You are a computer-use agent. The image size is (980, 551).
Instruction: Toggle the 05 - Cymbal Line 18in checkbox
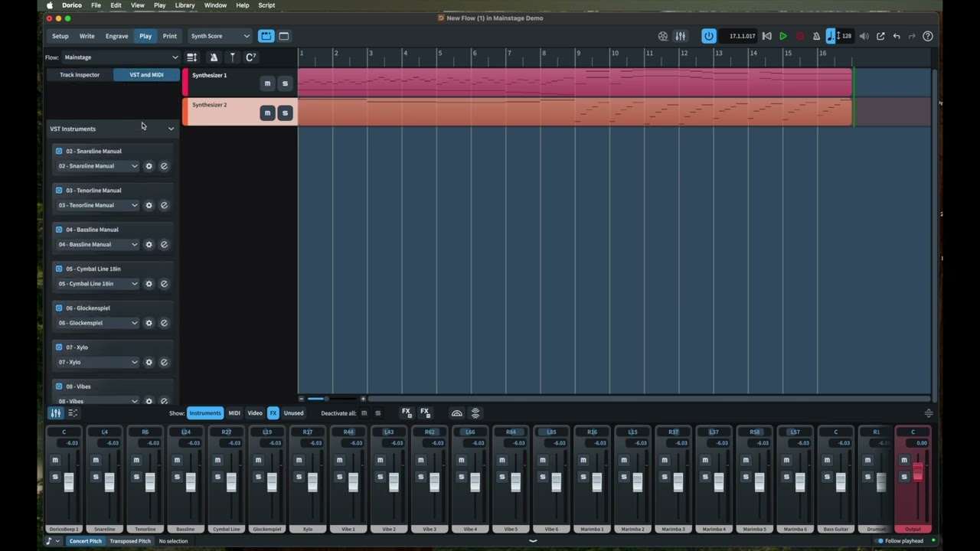pyautogui.click(x=59, y=269)
